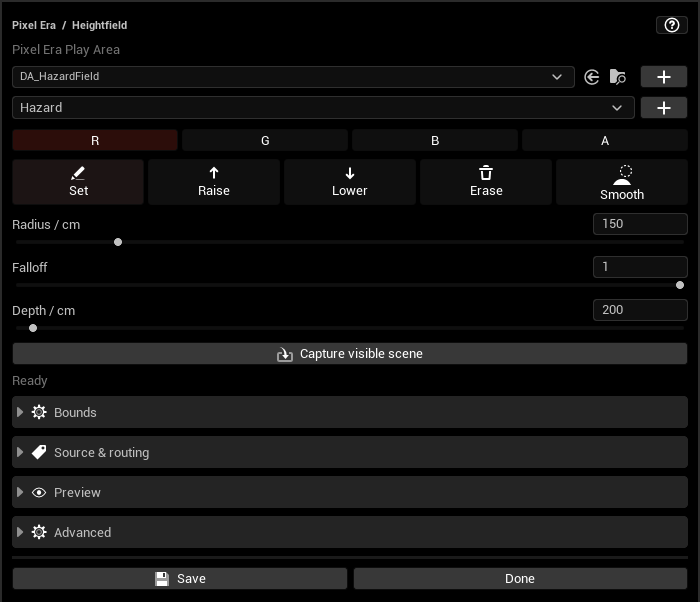Expand the Bounds section

[x=350, y=412]
